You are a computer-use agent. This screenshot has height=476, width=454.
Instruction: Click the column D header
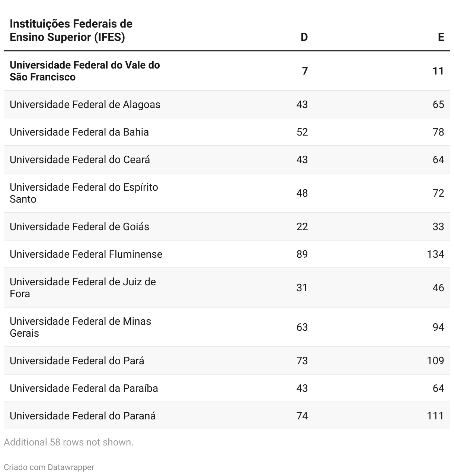pyautogui.click(x=304, y=37)
